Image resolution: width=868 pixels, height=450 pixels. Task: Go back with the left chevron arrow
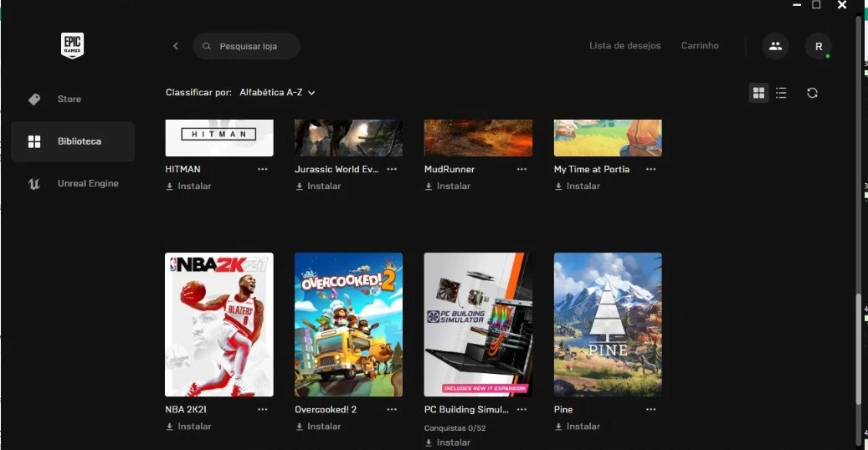[x=176, y=46]
